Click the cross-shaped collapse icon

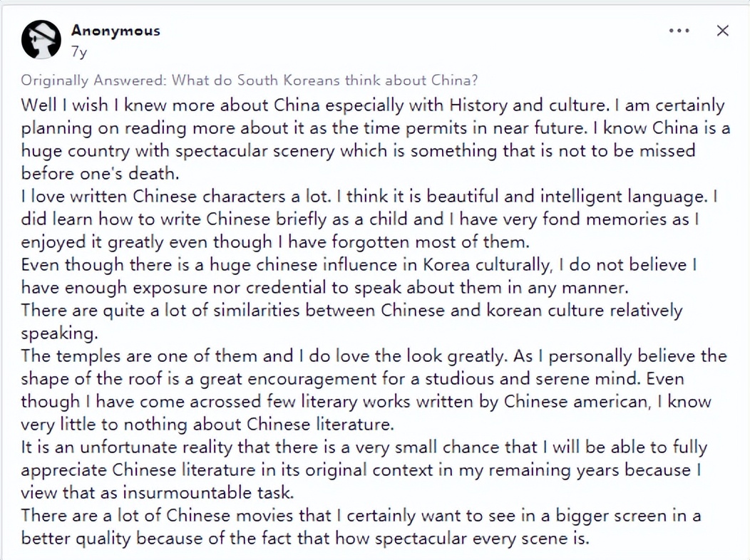pyautogui.click(x=723, y=31)
